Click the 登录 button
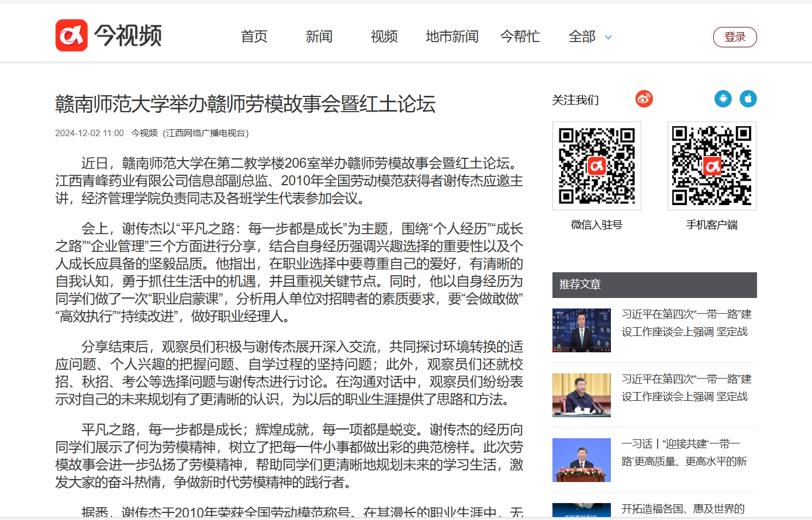 pos(735,37)
